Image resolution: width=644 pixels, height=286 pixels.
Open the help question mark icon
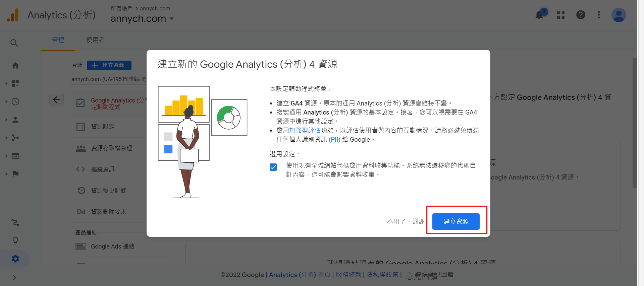point(581,15)
